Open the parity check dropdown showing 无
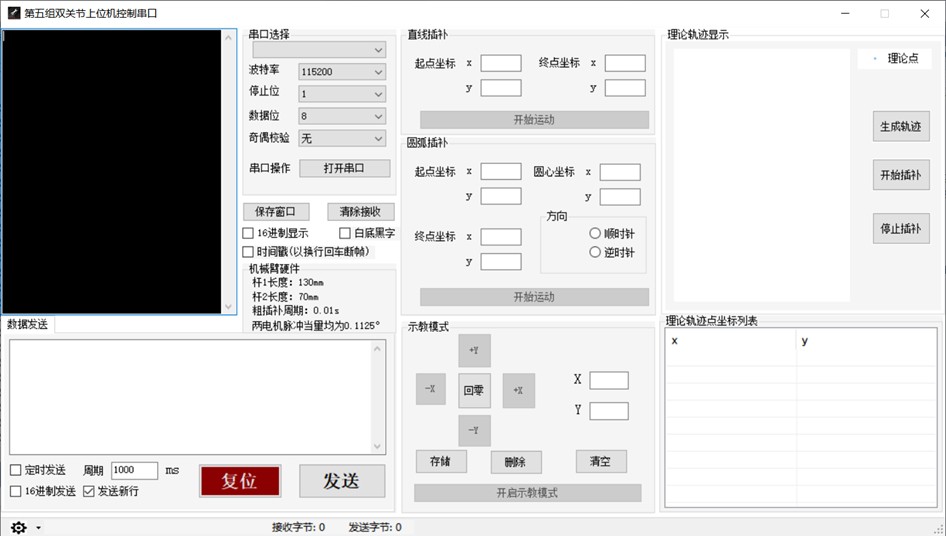The height and width of the screenshot is (536, 946). click(x=342, y=138)
